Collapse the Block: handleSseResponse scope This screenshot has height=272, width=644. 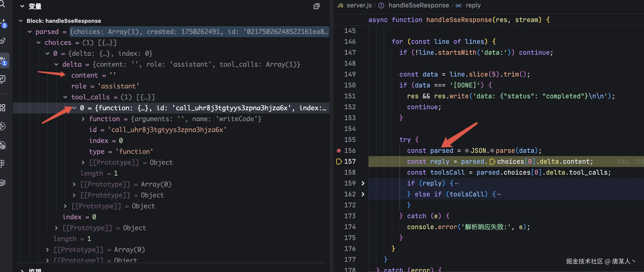(x=21, y=21)
